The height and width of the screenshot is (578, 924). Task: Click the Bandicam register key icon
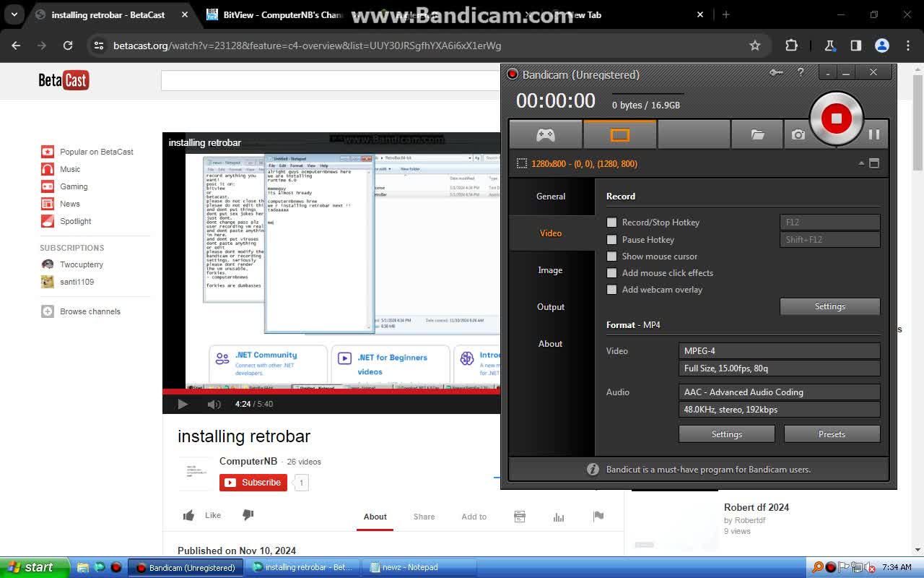(776, 72)
